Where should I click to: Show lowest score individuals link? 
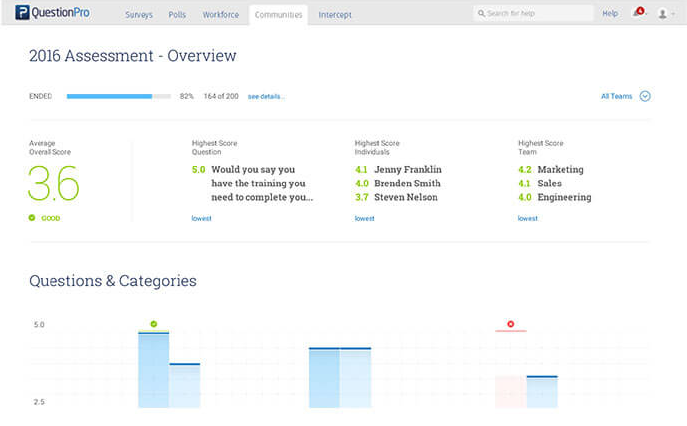[364, 218]
